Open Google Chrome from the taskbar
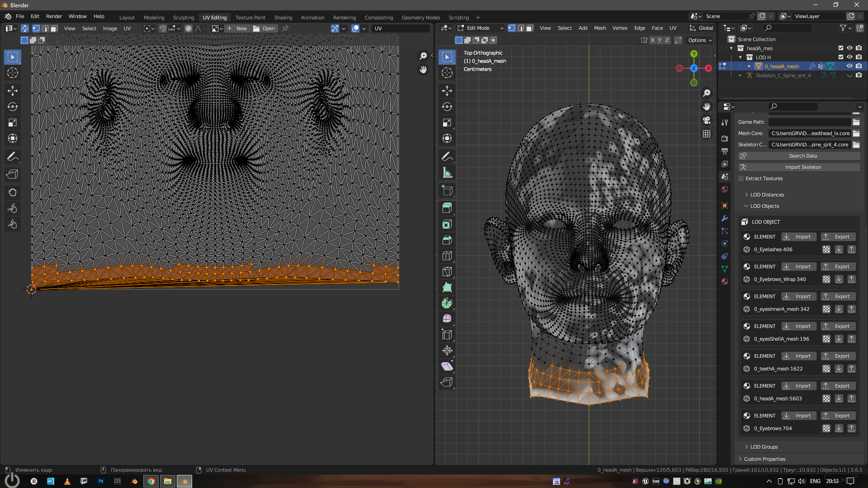Image resolution: width=868 pixels, height=488 pixels. [151, 481]
